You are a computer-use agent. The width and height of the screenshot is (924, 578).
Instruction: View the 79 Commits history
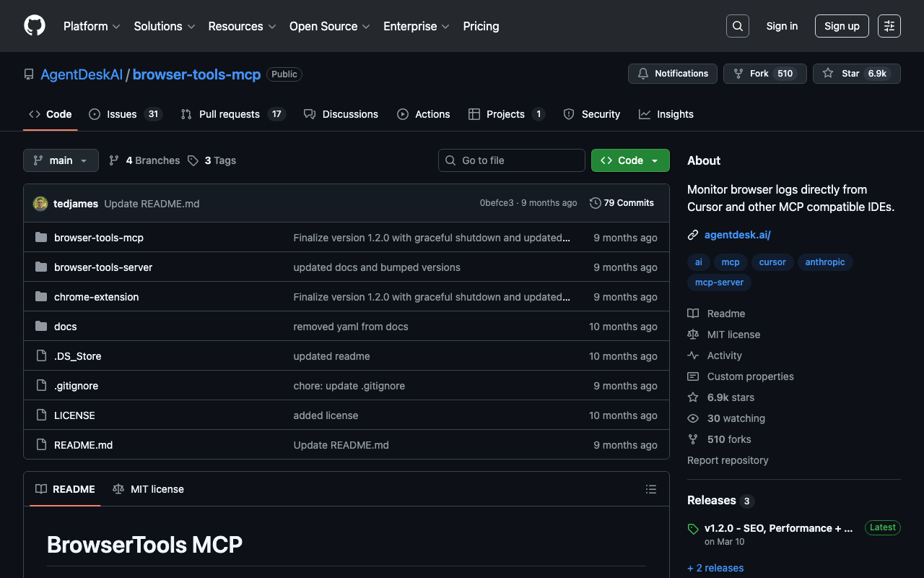pos(622,203)
